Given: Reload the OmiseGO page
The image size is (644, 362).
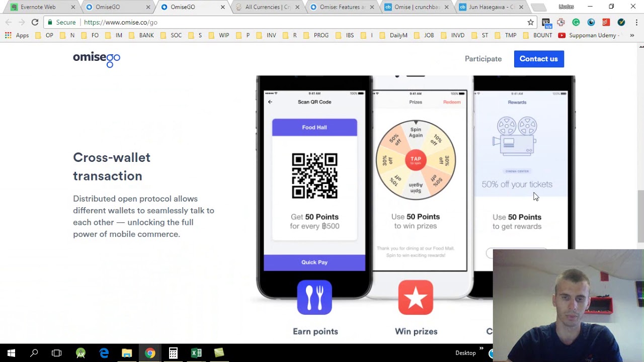Looking at the screenshot, I should pyautogui.click(x=35, y=22).
